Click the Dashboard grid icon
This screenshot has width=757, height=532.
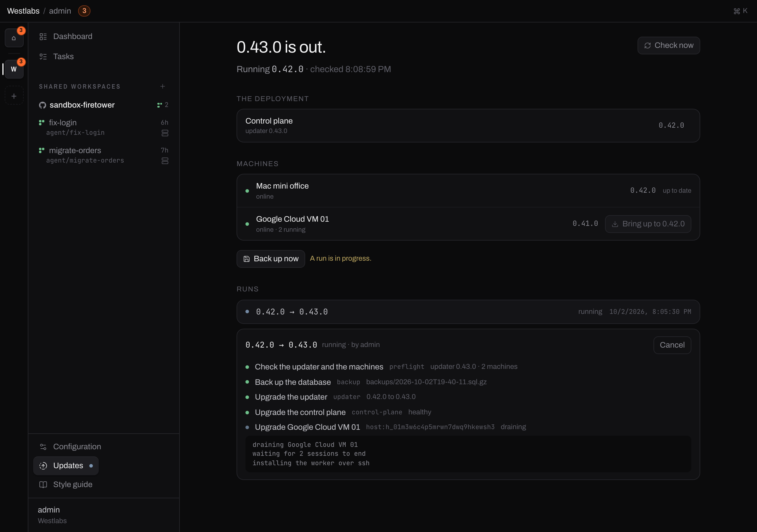[x=43, y=36]
